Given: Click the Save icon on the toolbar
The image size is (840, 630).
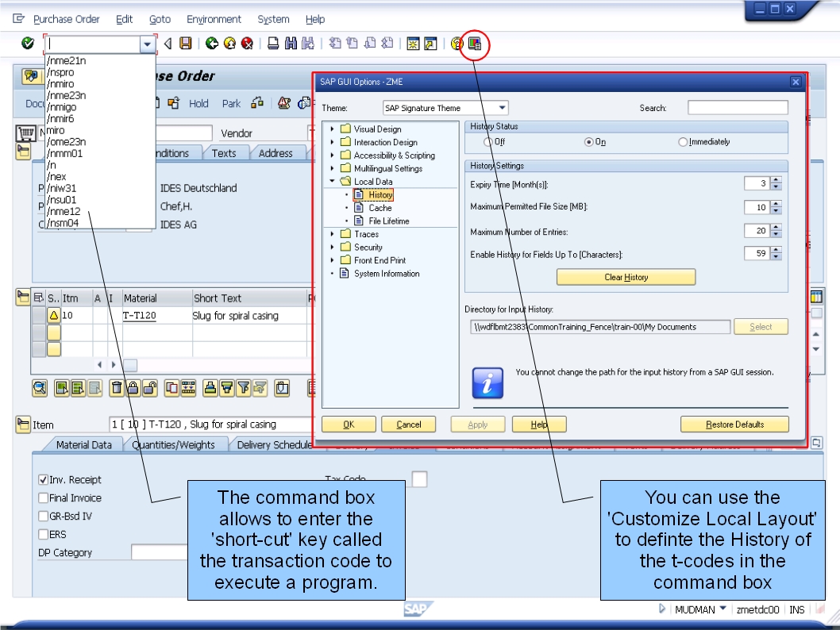Looking at the screenshot, I should tap(185, 44).
